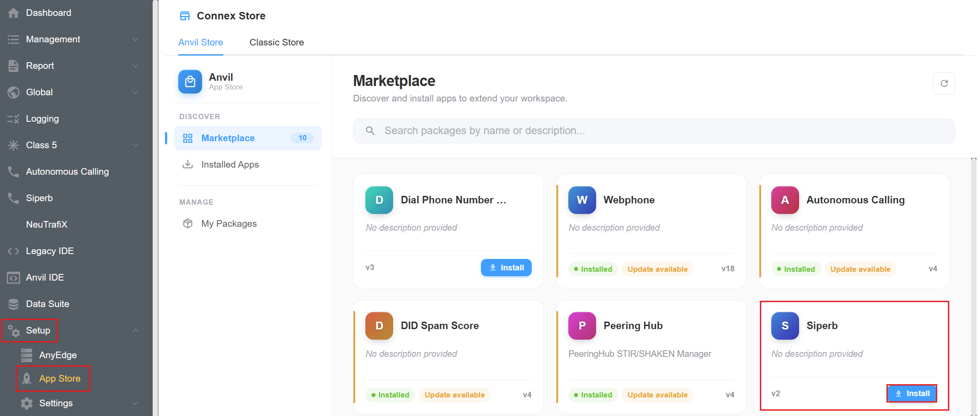Expand the Settings submenu chevron
Viewport: 980px width, 416px height.
point(135,403)
